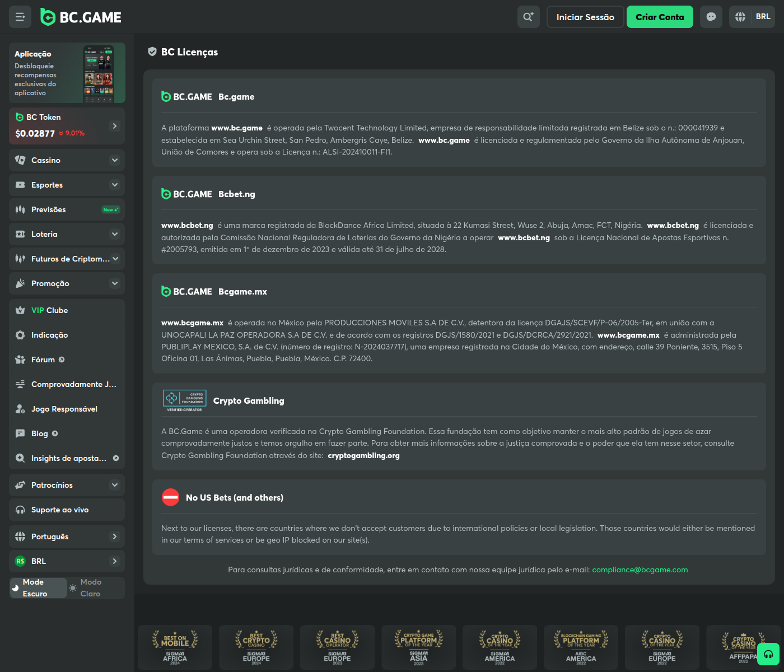Open the search icon in the header
This screenshot has width=784, height=672.
pyautogui.click(x=529, y=17)
